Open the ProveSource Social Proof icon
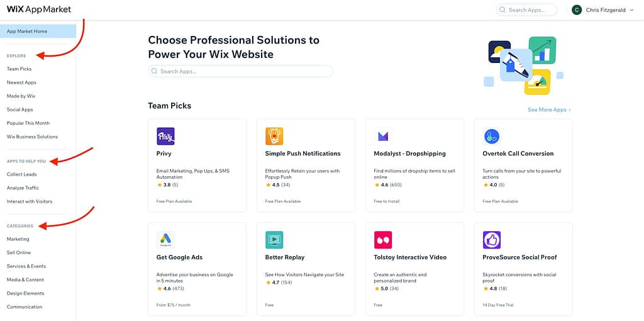This screenshot has width=644, height=321. (492, 240)
